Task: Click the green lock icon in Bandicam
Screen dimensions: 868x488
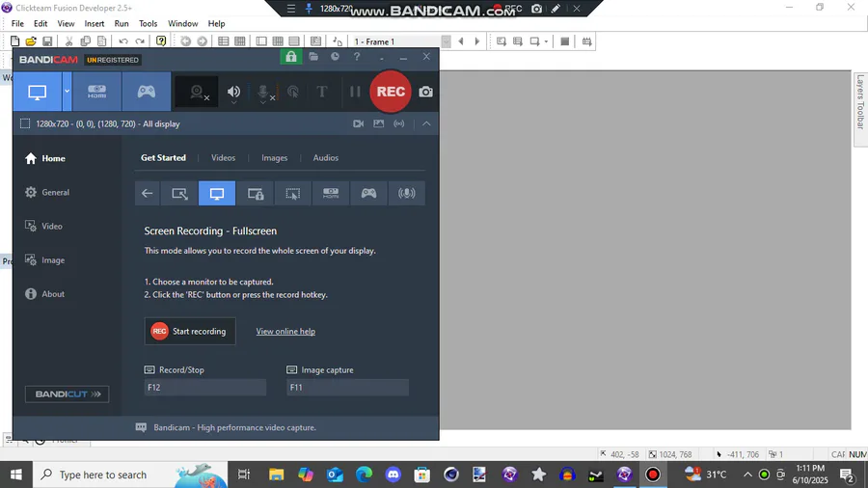Action: [291, 57]
